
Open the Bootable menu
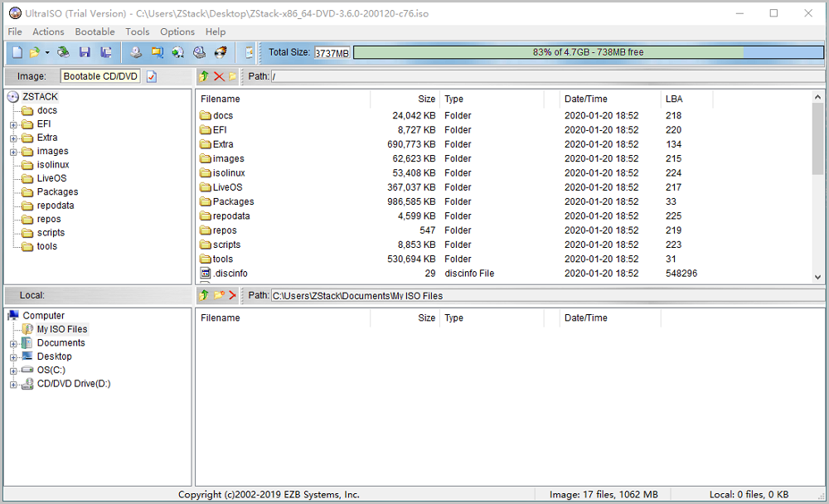coord(95,31)
